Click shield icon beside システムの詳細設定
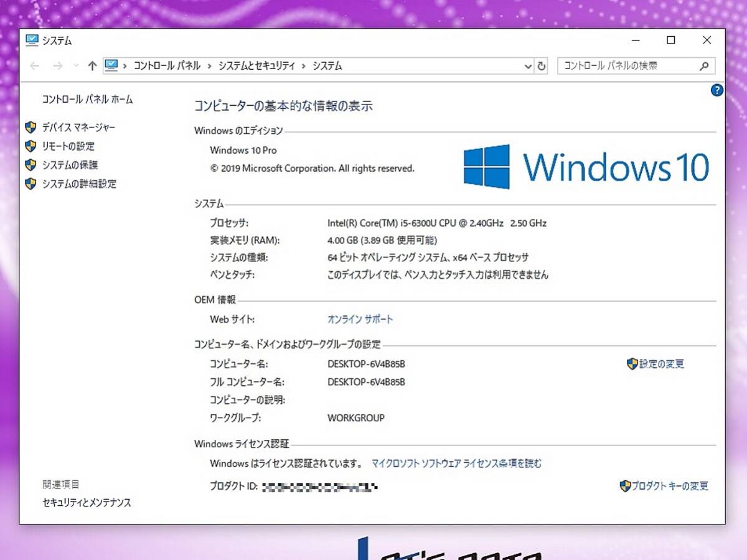The image size is (747, 560). pyautogui.click(x=31, y=184)
